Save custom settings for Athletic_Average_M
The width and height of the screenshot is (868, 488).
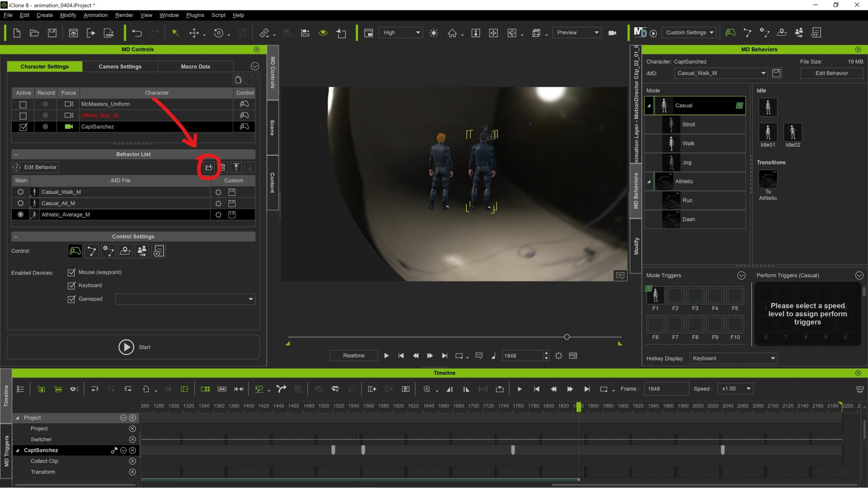[x=232, y=215]
